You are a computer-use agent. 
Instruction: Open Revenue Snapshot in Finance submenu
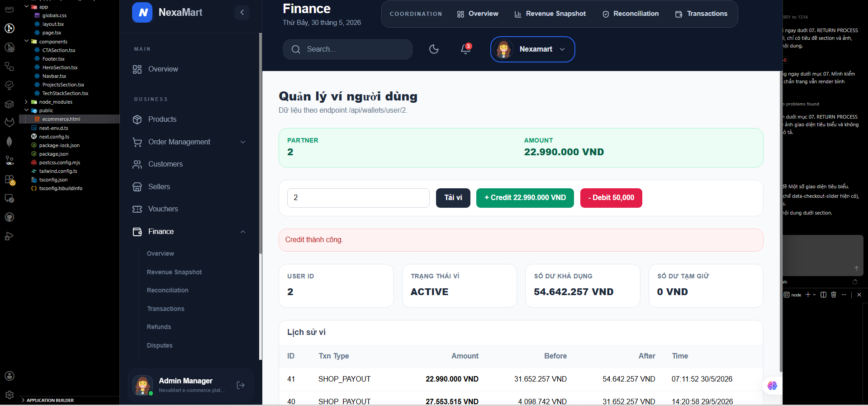click(x=174, y=272)
